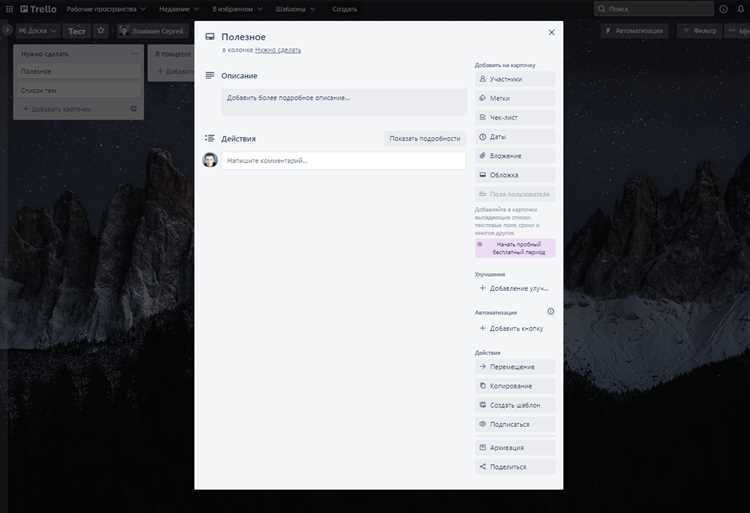
Task: Click the card icon beside the Полезное title
Action: (x=210, y=36)
